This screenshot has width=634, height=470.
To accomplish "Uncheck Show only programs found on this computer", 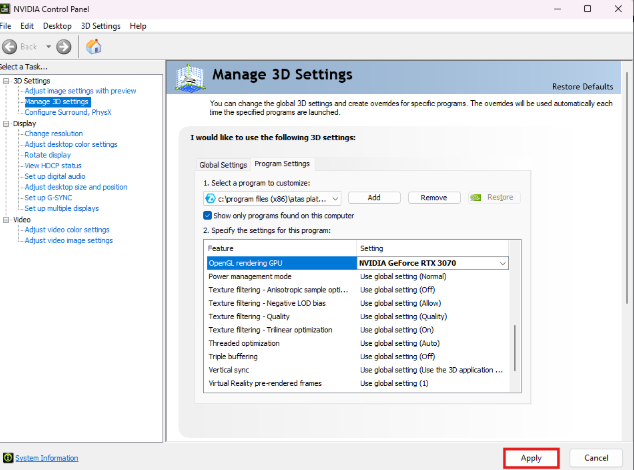I will pyautogui.click(x=208, y=216).
